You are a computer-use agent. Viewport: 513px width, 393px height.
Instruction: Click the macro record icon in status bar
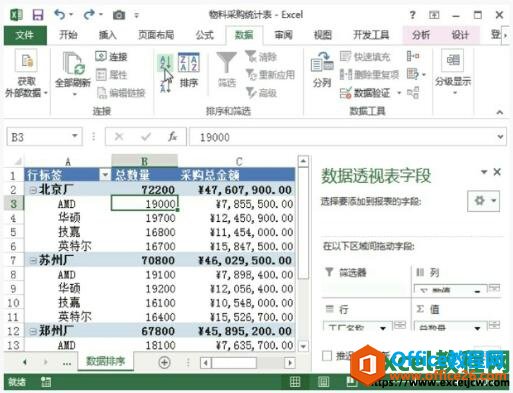coord(46,382)
